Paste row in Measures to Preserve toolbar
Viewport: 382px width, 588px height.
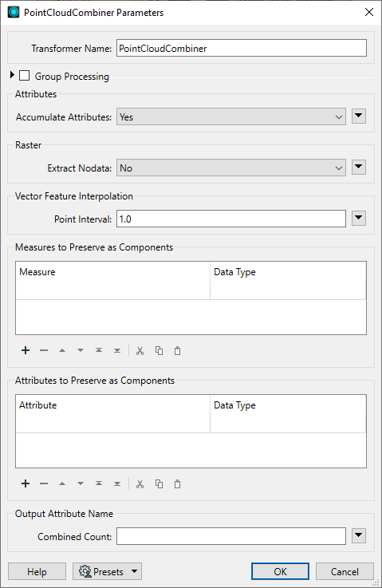pyautogui.click(x=177, y=350)
